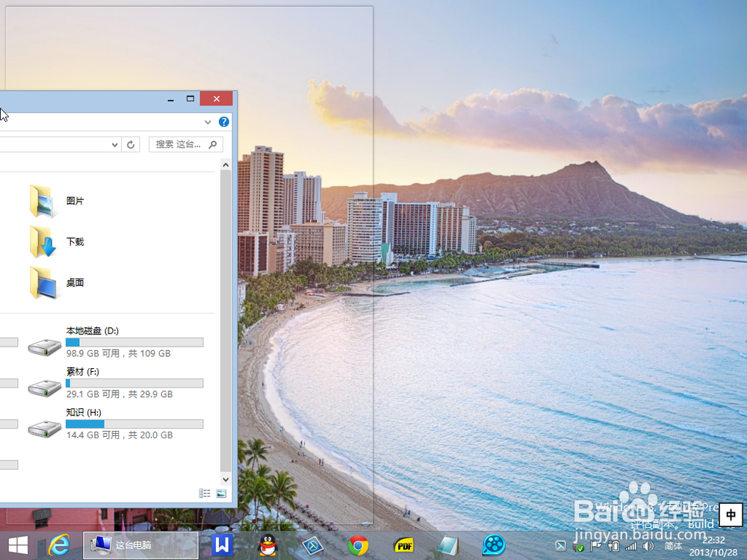
Task: Open the 图片 folder
Action: tap(75, 201)
